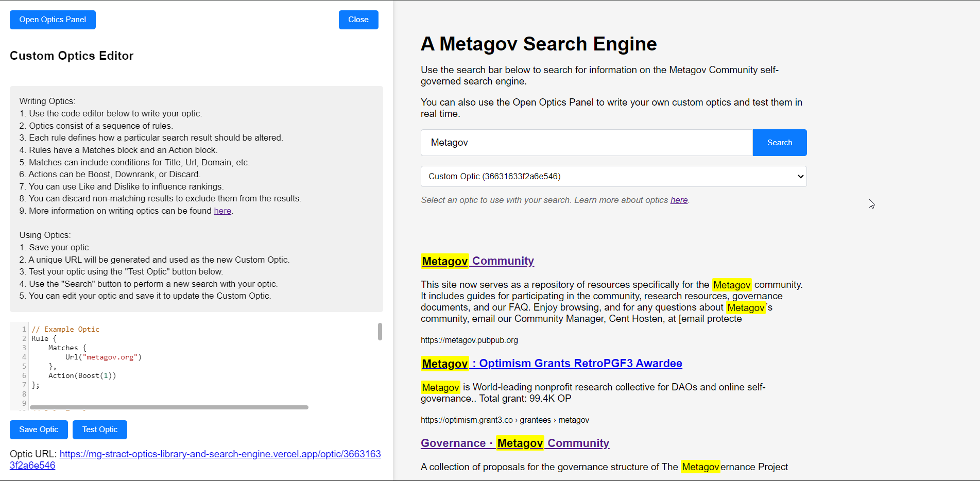Click the Url("metagov.org") code line

104,357
